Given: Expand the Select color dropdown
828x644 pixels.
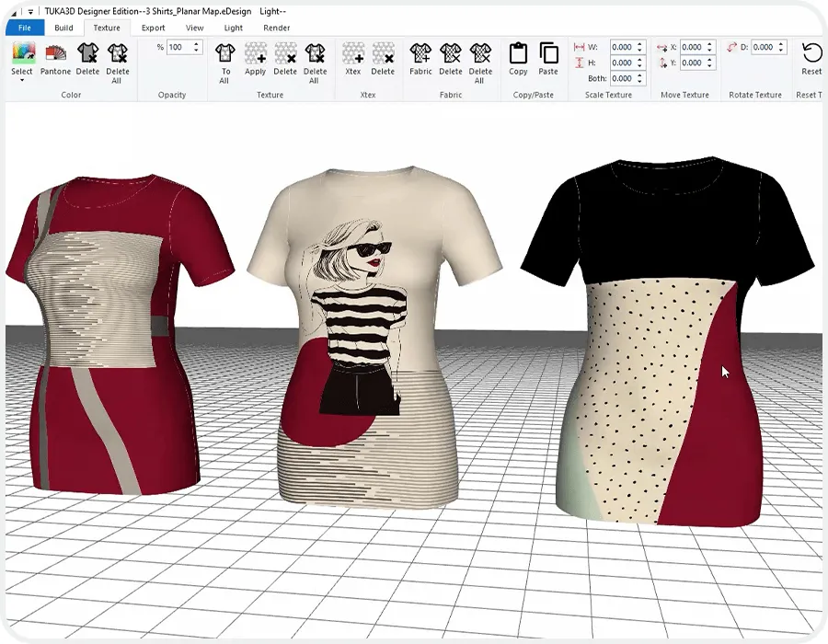Looking at the screenshot, I should pos(22,80).
